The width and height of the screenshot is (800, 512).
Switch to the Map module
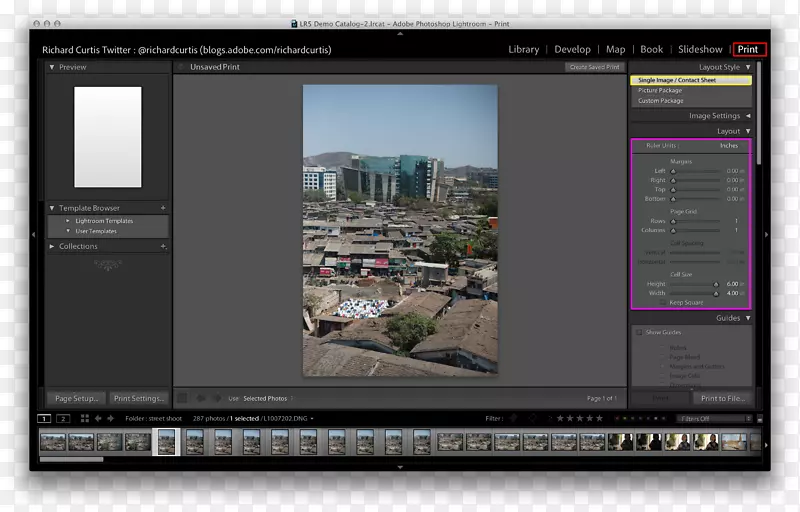click(x=615, y=49)
